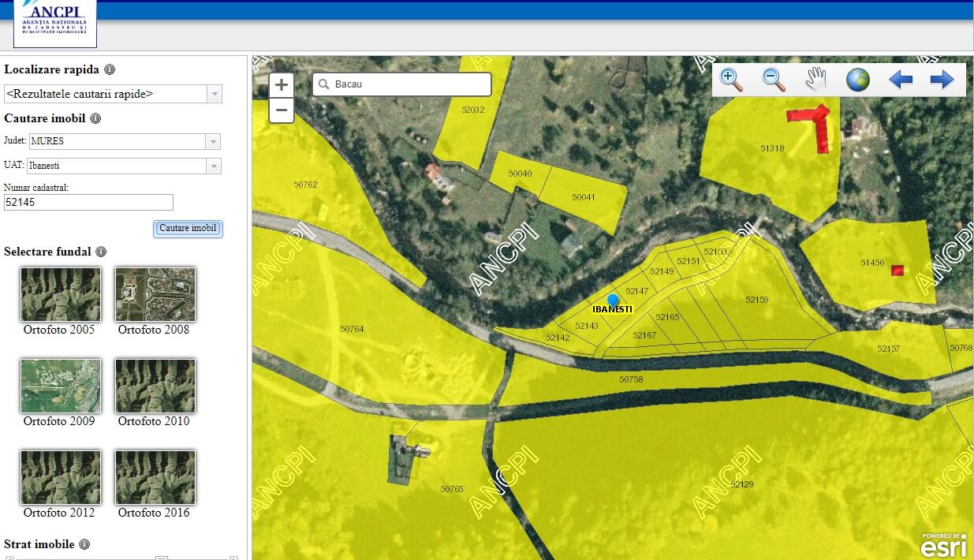Open the Rezultatele cautarii rapide dropdown

pos(214,94)
